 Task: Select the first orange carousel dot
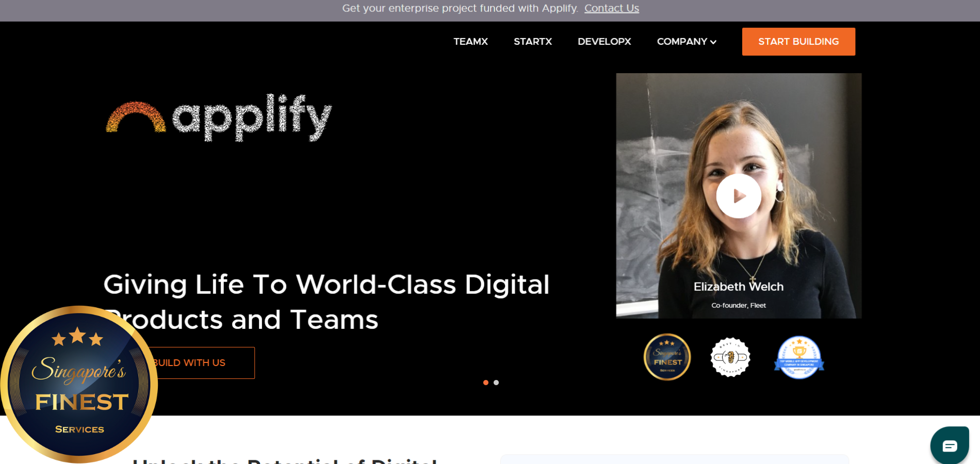pos(486,383)
